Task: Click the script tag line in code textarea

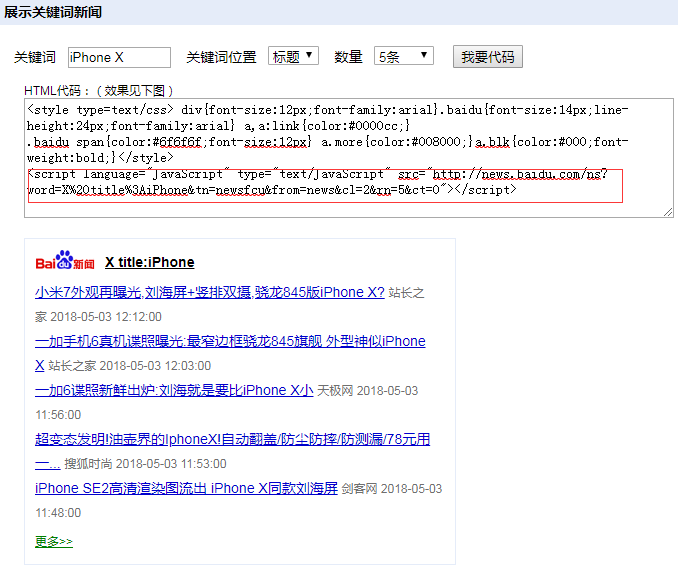Action: coord(317,182)
